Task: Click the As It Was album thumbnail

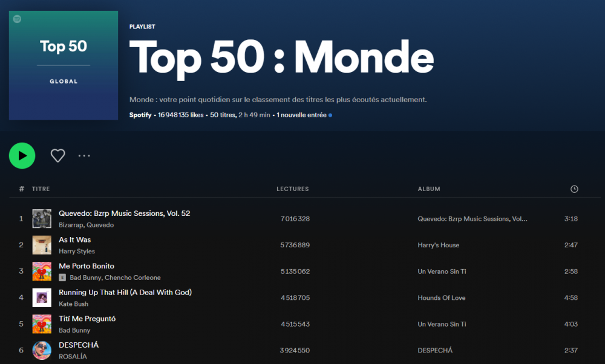Action: 42,245
